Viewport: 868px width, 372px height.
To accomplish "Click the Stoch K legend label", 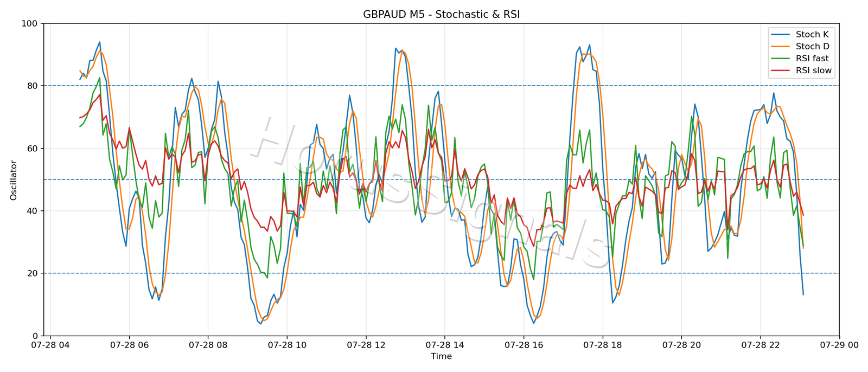I will point(812,35).
